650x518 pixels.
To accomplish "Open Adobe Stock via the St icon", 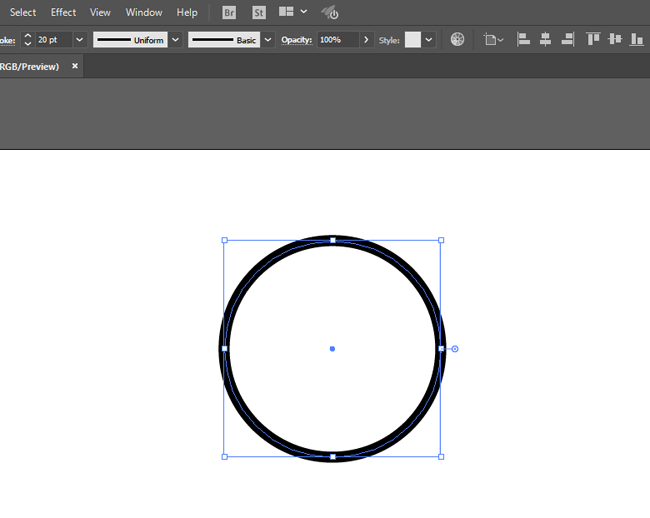I will (x=259, y=12).
